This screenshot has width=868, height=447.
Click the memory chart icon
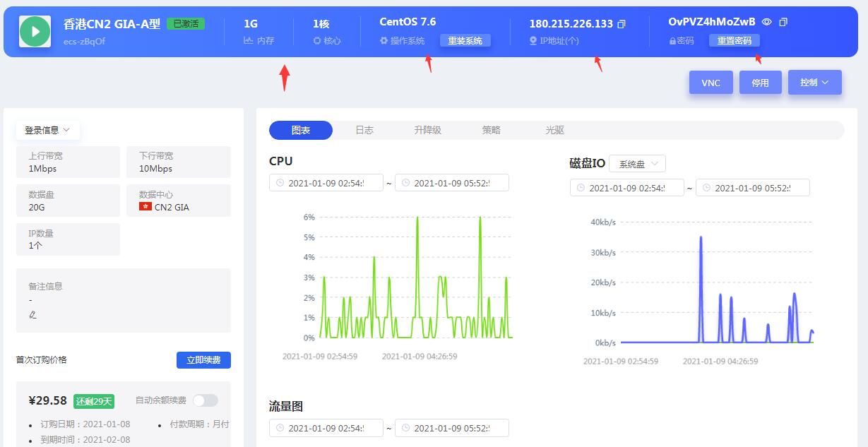pos(249,41)
